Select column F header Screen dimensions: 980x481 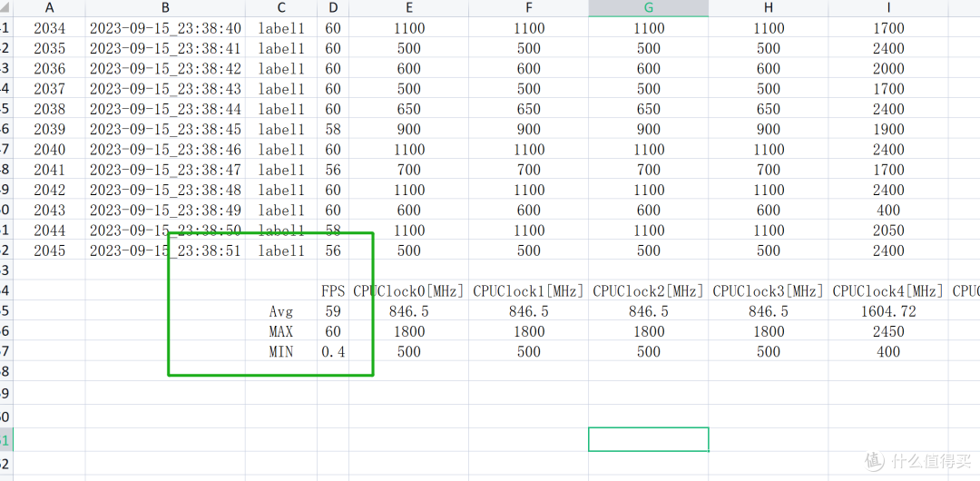tap(529, 7)
